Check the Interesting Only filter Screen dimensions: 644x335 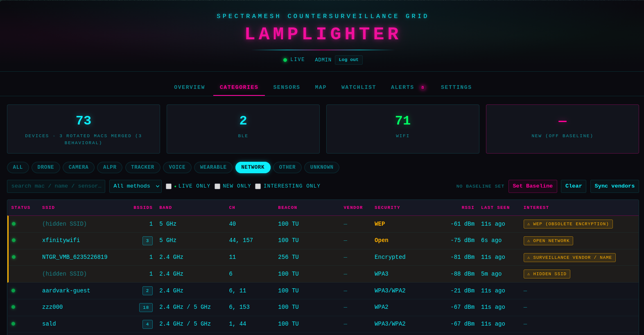tap(258, 186)
